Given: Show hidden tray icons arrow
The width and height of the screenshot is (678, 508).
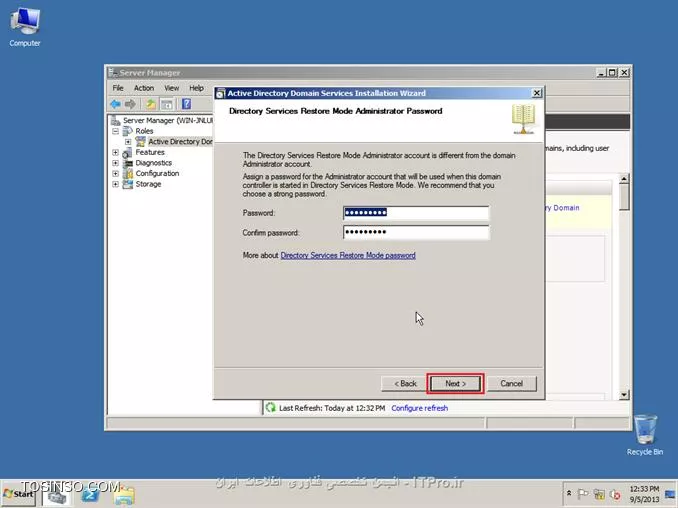Looking at the screenshot, I should [x=569, y=493].
